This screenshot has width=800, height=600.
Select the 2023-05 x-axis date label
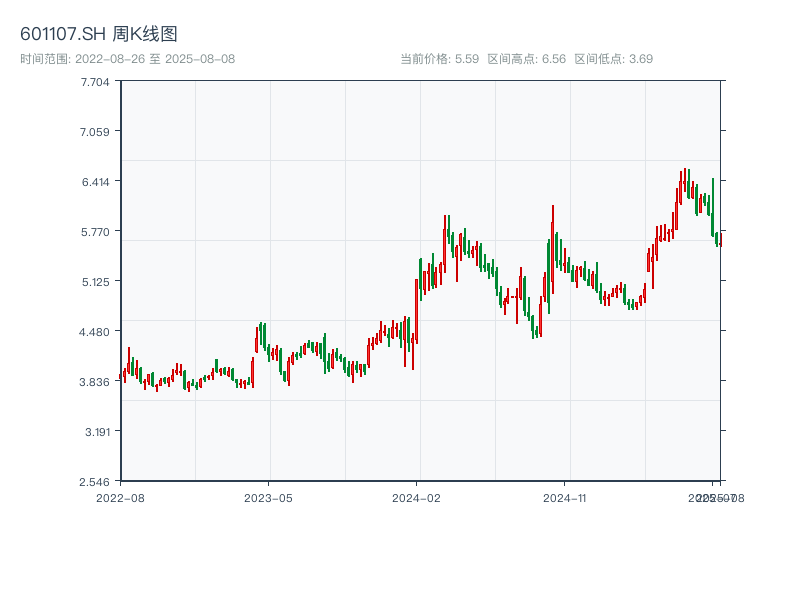(268, 497)
